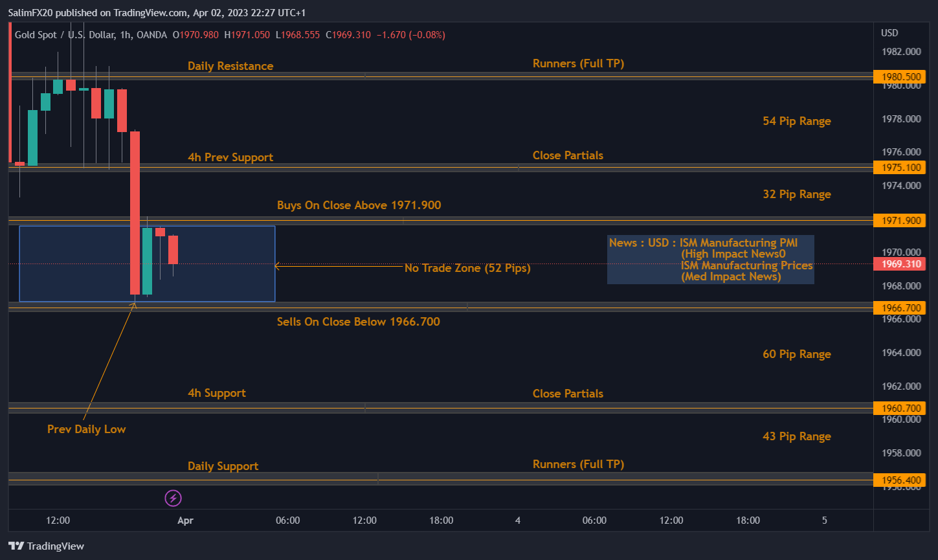Open the USD currency selector on price axis
This screenshot has height=560, width=938.
click(x=889, y=33)
